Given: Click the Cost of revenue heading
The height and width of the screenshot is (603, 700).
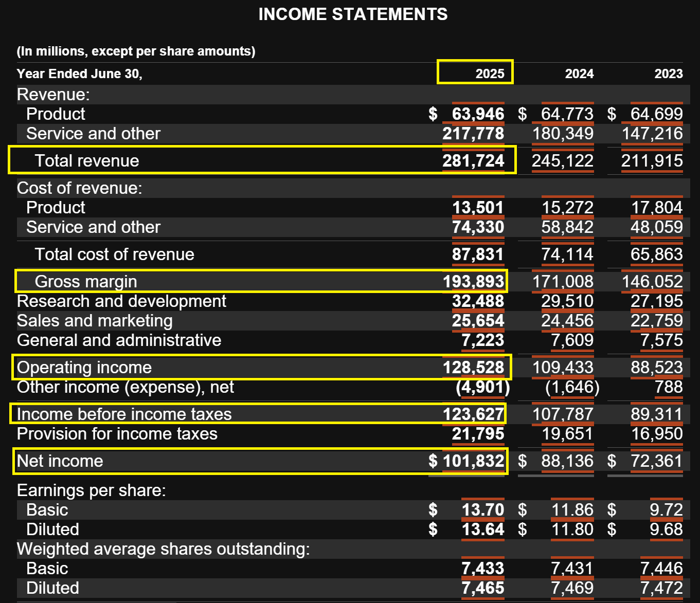Looking at the screenshot, I should click(79, 188).
